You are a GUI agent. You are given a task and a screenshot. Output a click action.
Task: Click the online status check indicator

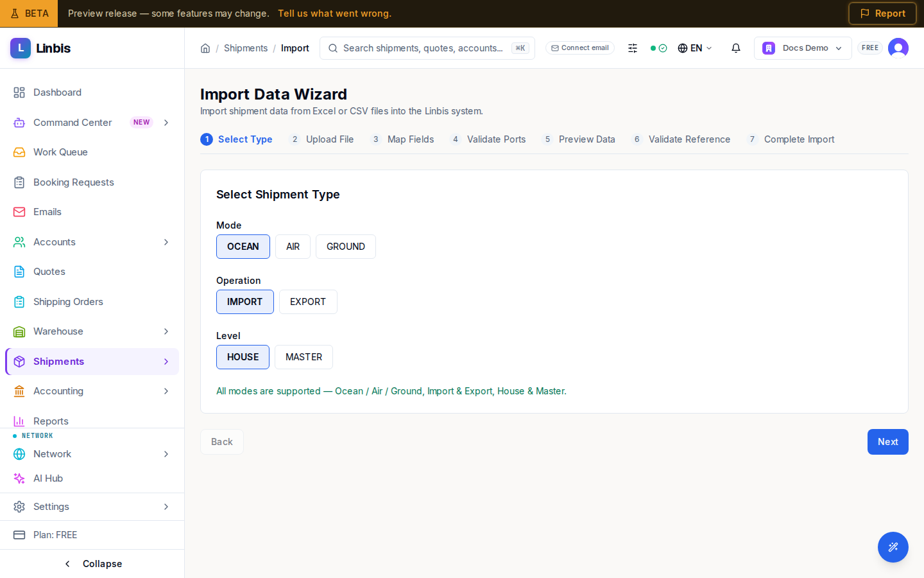pos(659,48)
